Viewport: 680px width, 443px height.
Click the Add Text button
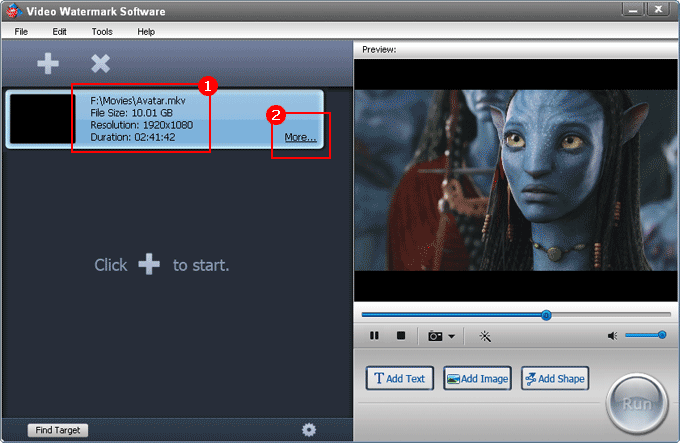(399, 378)
